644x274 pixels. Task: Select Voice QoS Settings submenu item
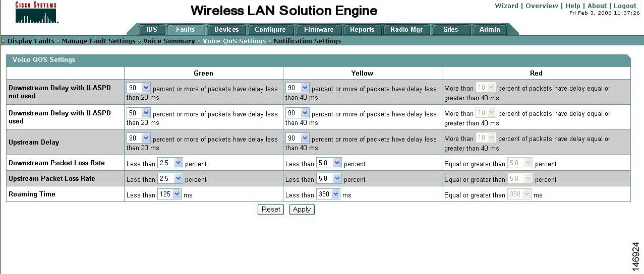[235, 41]
